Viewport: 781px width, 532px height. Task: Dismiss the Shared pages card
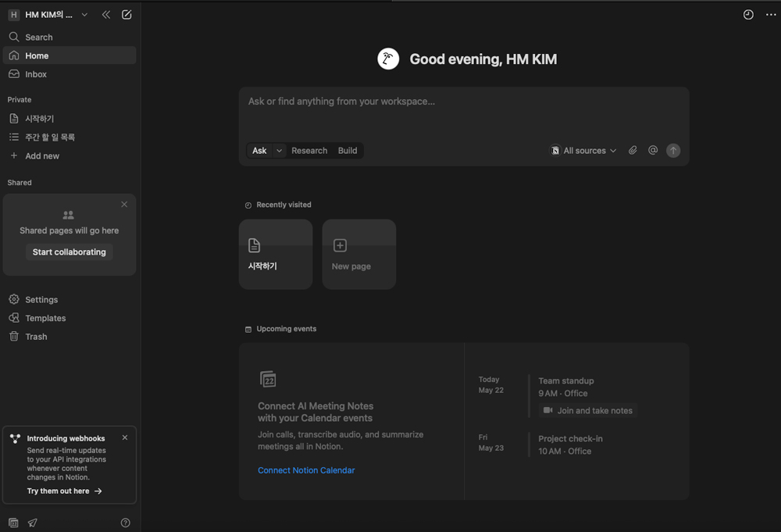(124, 204)
